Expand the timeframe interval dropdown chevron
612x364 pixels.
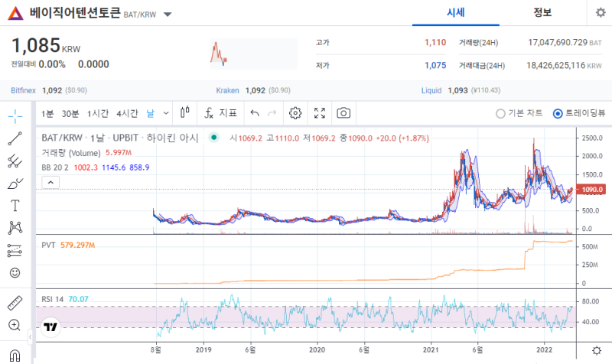click(x=166, y=113)
